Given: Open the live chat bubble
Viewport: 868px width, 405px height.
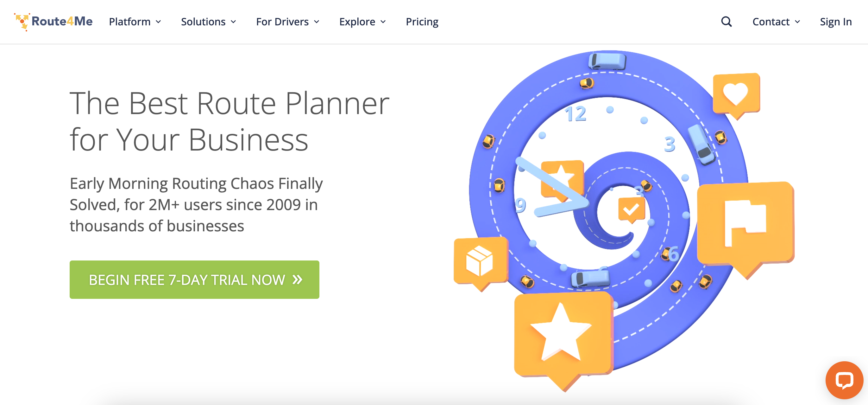Looking at the screenshot, I should [x=844, y=380].
